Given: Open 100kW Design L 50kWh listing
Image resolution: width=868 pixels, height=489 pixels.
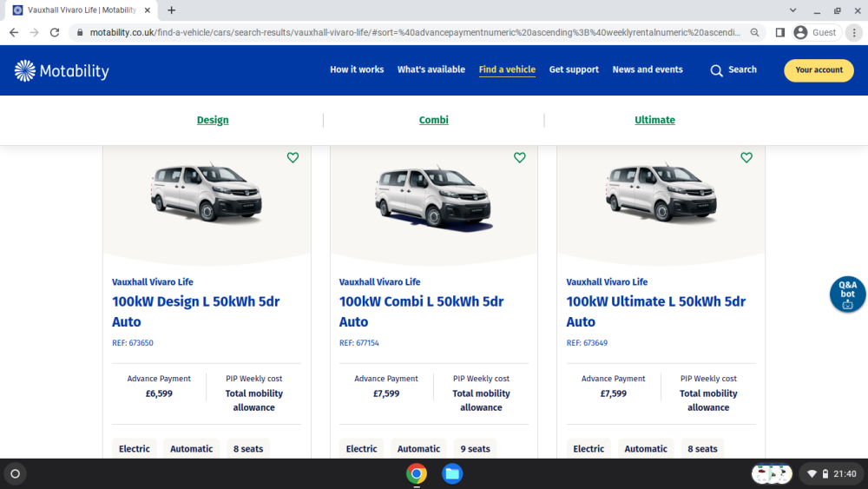Looking at the screenshot, I should 195,312.
